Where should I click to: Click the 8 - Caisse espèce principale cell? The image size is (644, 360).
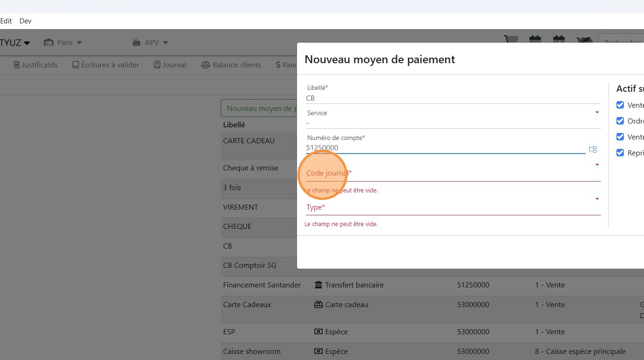click(580, 351)
